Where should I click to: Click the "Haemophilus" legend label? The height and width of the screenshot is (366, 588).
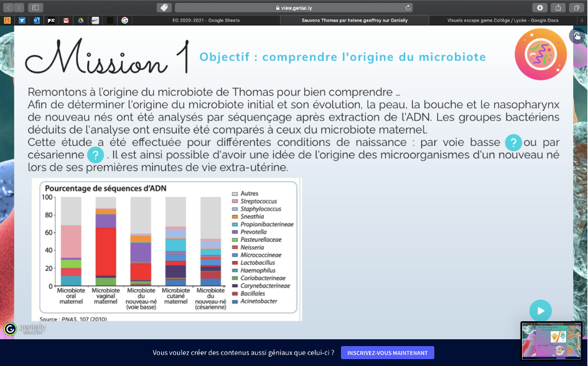coord(258,270)
